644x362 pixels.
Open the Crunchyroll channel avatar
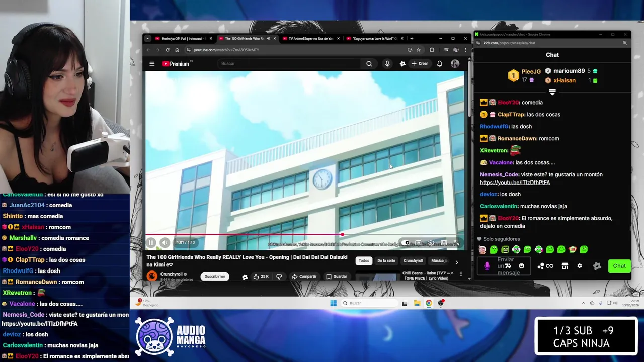point(151,276)
